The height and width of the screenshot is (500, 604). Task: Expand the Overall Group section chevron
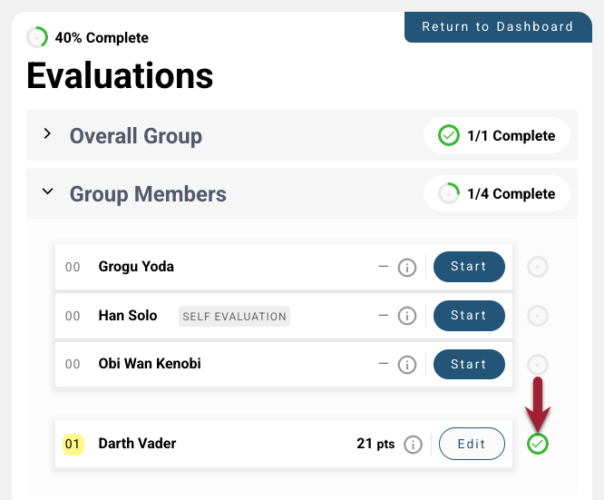[x=47, y=135]
